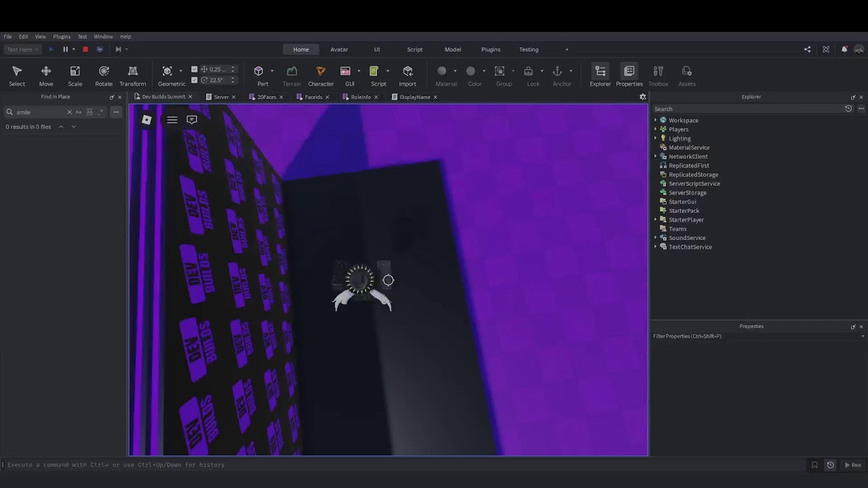This screenshot has height=488, width=868.
Task: Activate the Move tool
Action: (x=46, y=75)
